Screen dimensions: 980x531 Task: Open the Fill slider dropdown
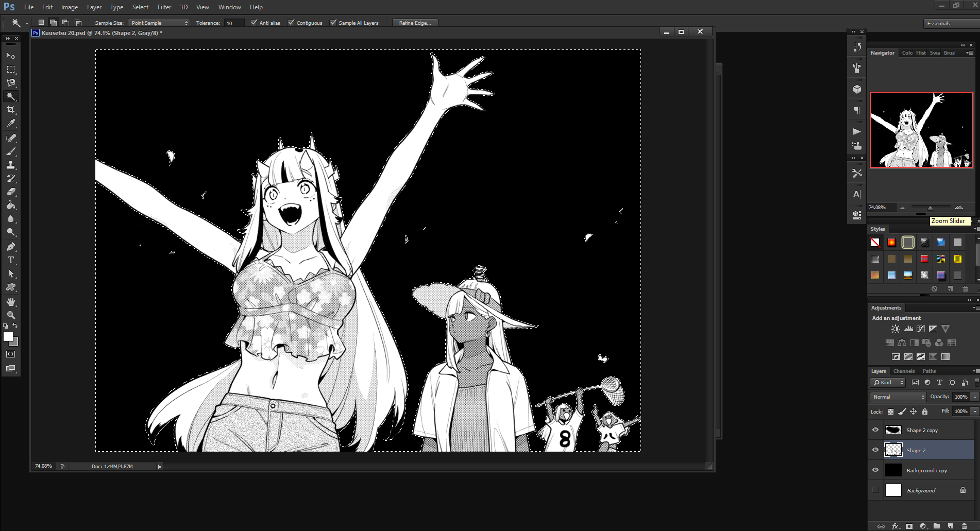point(974,411)
